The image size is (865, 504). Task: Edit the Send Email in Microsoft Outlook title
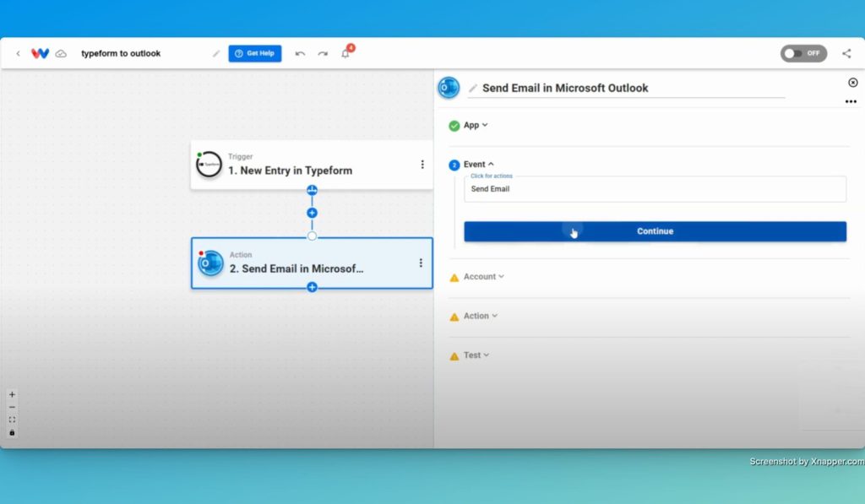pyautogui.click(x=565, y=89)
